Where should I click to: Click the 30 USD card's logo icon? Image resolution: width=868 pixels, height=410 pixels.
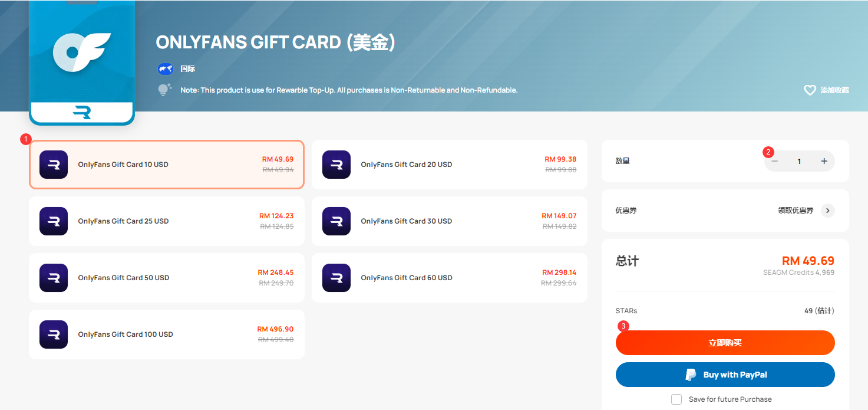(336, 221)
